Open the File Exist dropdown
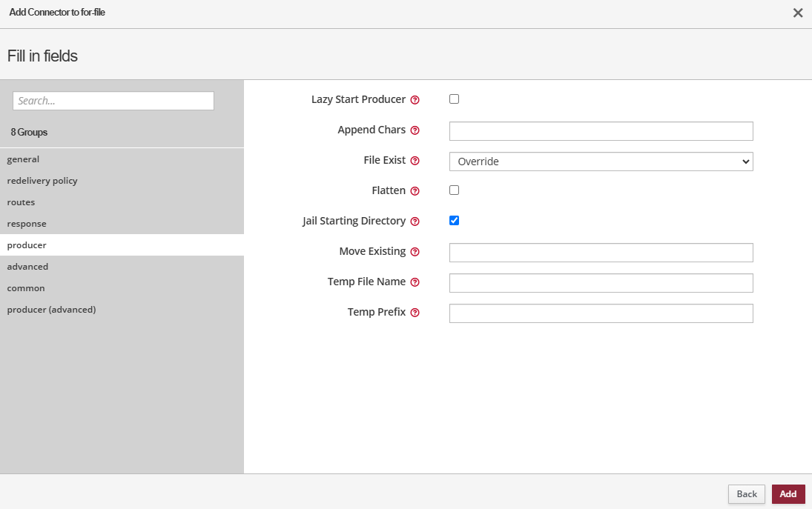Image resolution: width=812 pixels, height=509 pixels. 601,162
